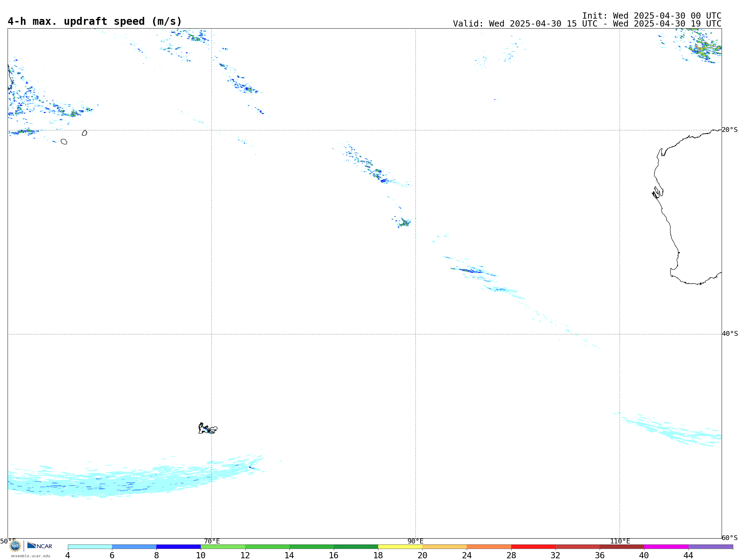This screenshot has height=560, width=744.
Task: Select the yellow 18–20 colorbar segment
Action: point(400,547)
